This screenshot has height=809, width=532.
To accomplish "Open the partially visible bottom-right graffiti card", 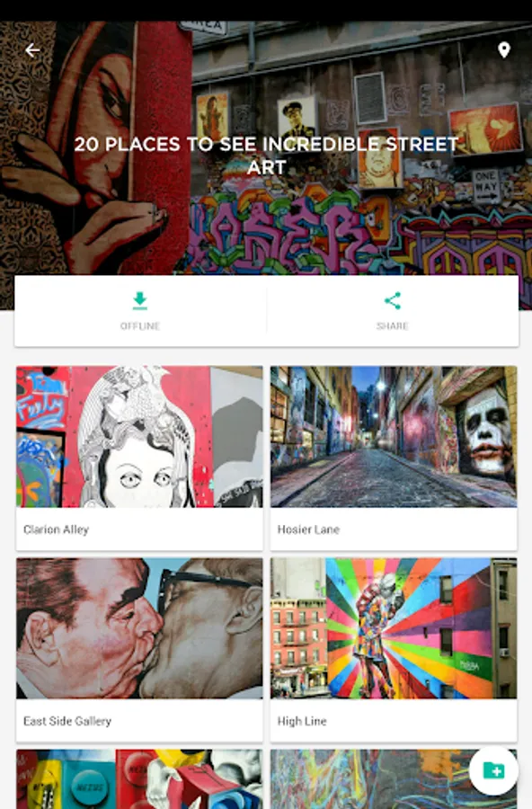I will click(x=369, y=779).
